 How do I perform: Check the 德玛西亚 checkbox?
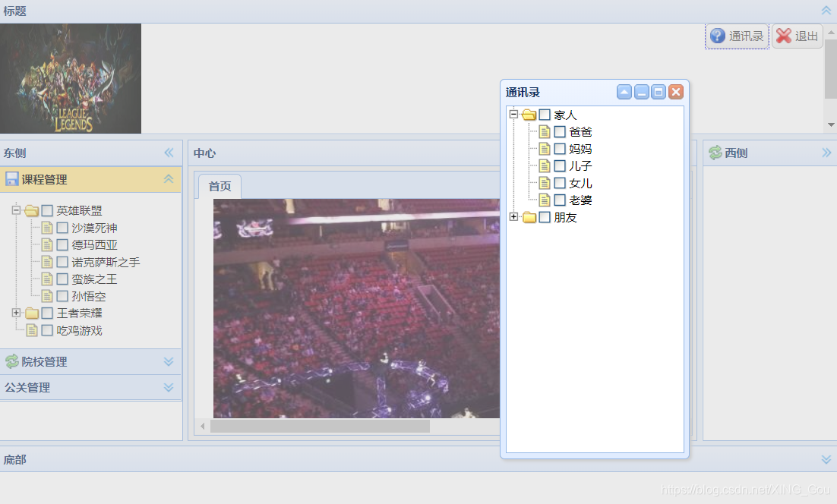pyautogui.click(x=62, y=245)
